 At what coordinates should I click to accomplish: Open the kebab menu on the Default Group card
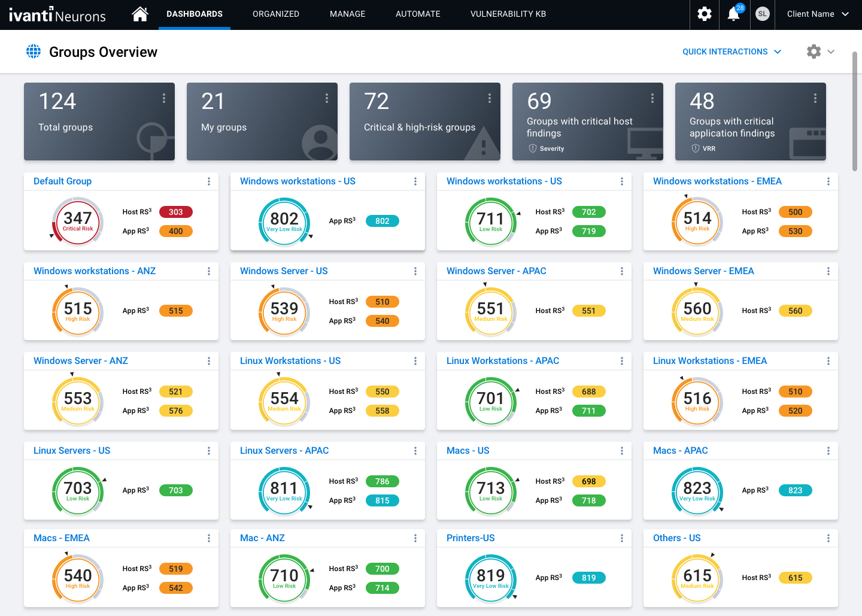point(208,181)
